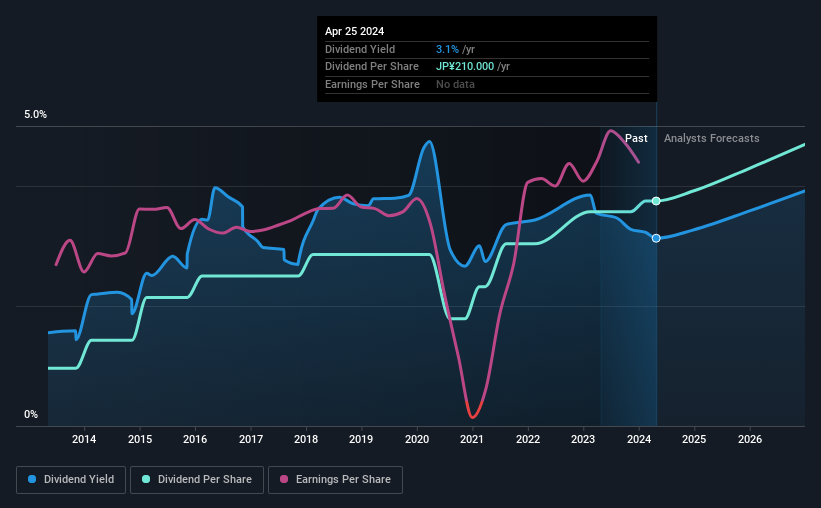
Task: Click the 2017 x-axis label
Action: [251, 439]
